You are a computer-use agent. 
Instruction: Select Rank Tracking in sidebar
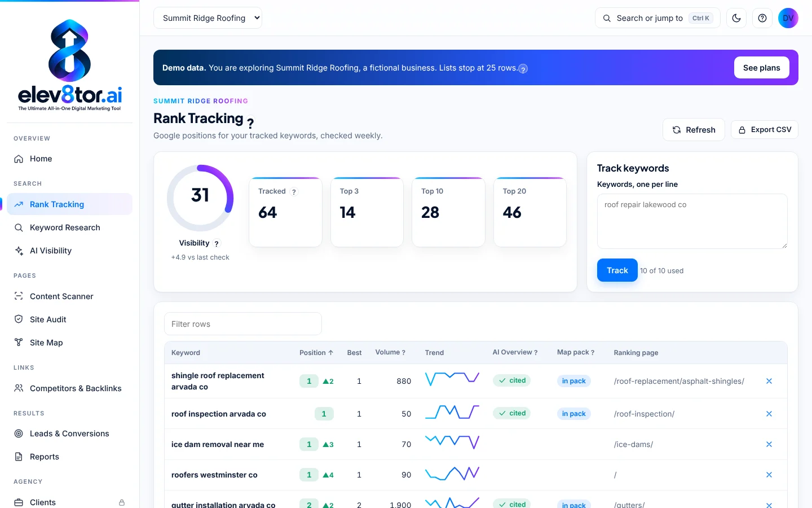(x=69, y=204)
